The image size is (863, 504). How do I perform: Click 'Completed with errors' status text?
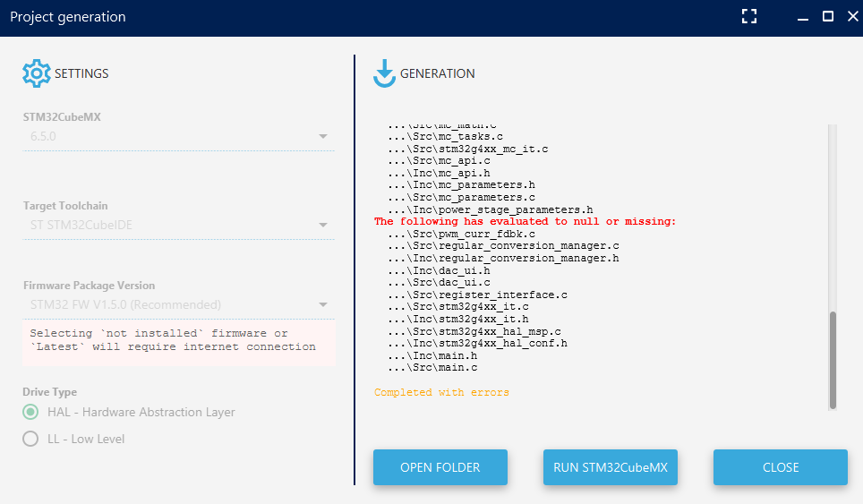click(441, 392)
